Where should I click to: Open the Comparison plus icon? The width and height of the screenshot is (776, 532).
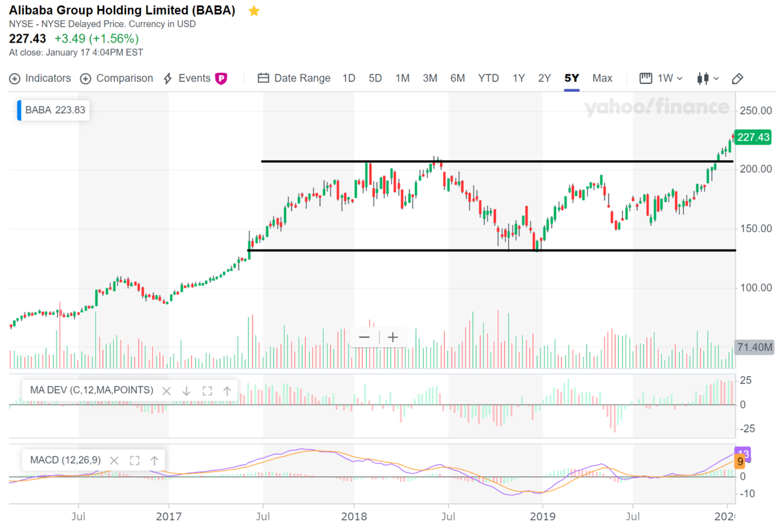click(85, 78)
